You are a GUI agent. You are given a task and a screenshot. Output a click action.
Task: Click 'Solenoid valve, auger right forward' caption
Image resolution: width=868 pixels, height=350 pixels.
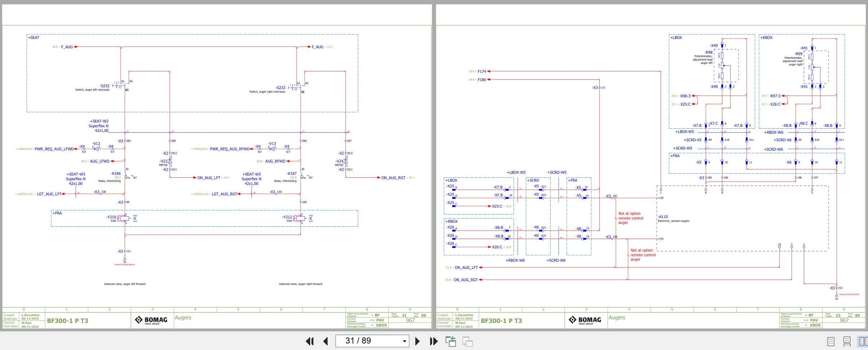(300, 284)
